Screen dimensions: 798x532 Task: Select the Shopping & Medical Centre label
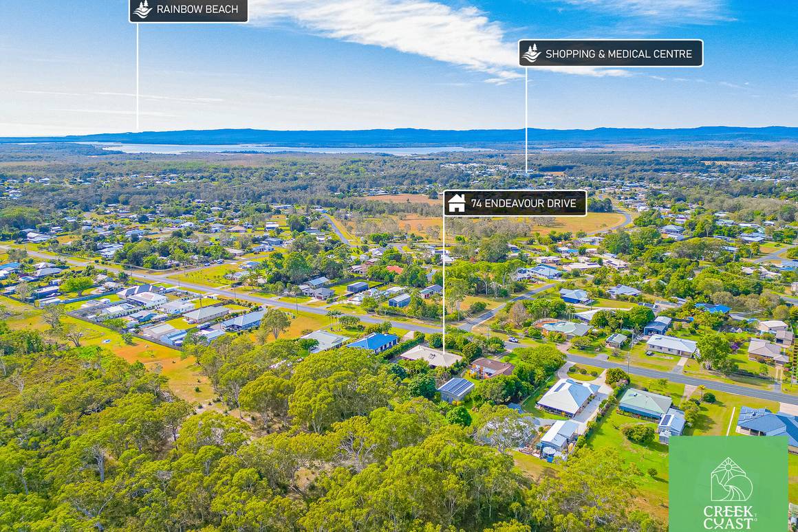coord(611,54)
